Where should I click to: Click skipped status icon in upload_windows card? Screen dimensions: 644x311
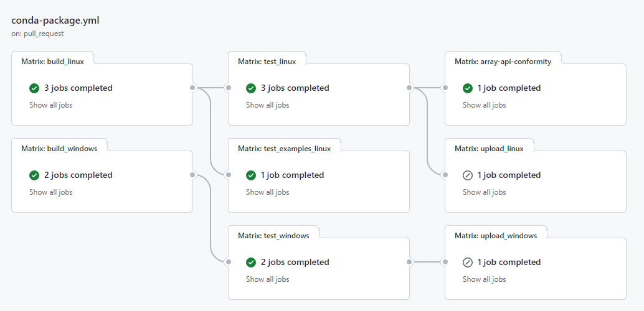point(467,262)
